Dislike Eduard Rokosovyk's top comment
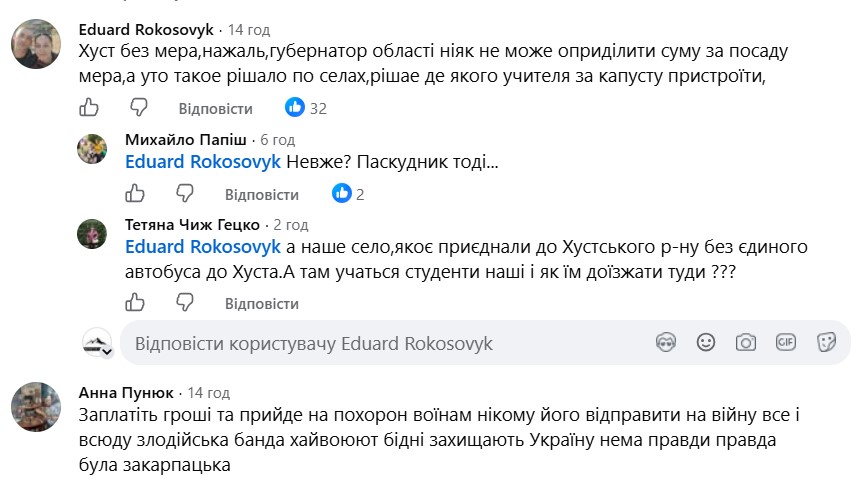857x480 pixels. coord(139,107)
